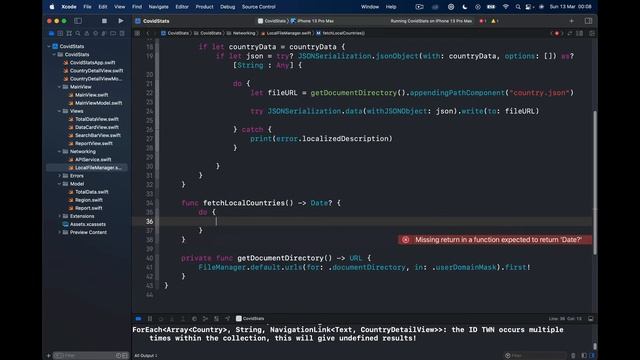Viewport: 640px width, 360px height.
Task: Show the Source Control navigator tab
Action: [60, 33]
